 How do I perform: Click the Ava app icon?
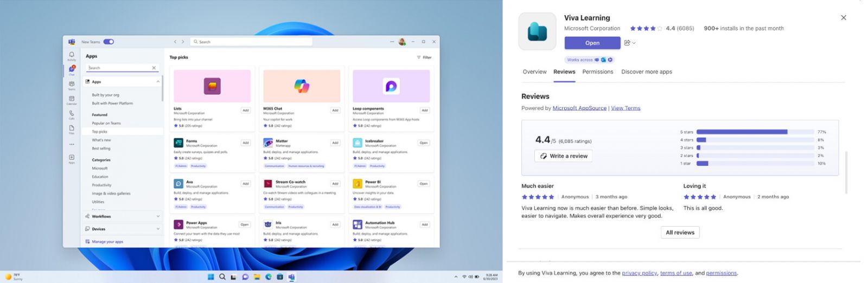click(x=178, y=184)
